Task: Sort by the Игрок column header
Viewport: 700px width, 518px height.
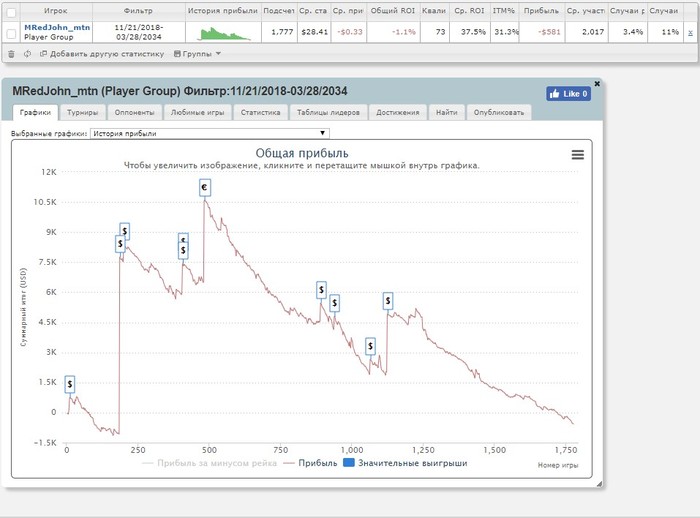Action: (55, 11)
